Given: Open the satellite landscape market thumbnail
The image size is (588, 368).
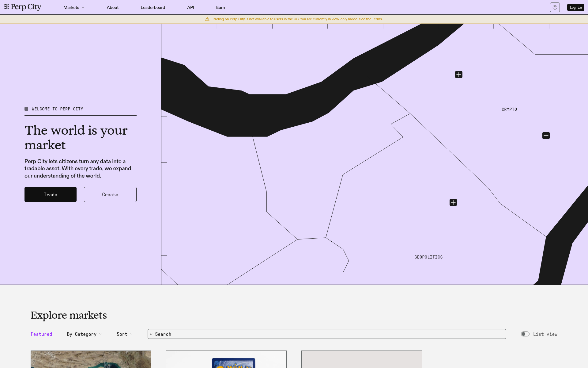Looking at the screenshot, I should (x=91, y=359).
